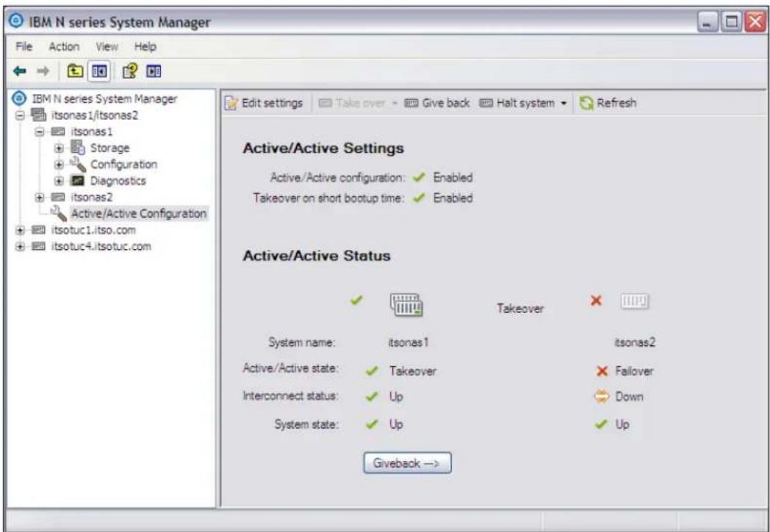The height and width of the screenshot is (532, 770).
Task: Click the Diagnostics monitor icon
Action: pos(78,180)
